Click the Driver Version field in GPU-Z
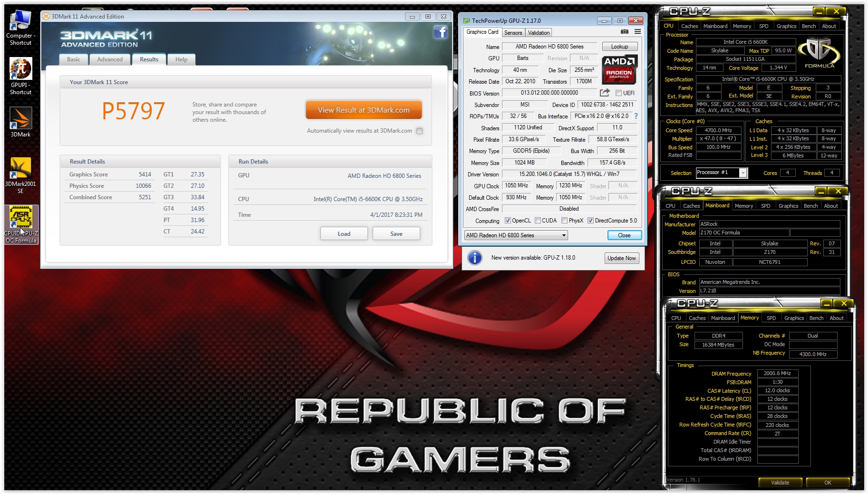 point(569,174)
